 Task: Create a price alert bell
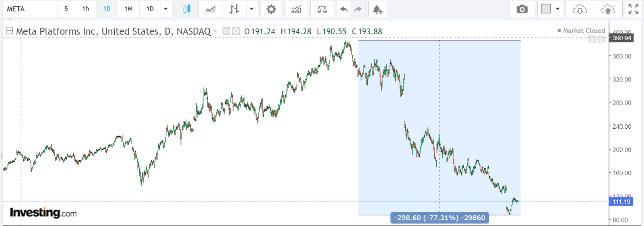pos(377,9)
